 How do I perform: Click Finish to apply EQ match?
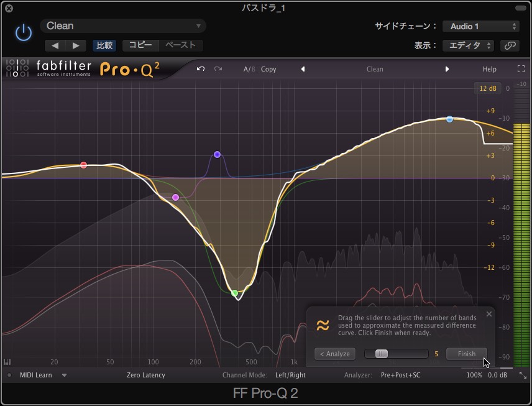[x=467, y=354]
